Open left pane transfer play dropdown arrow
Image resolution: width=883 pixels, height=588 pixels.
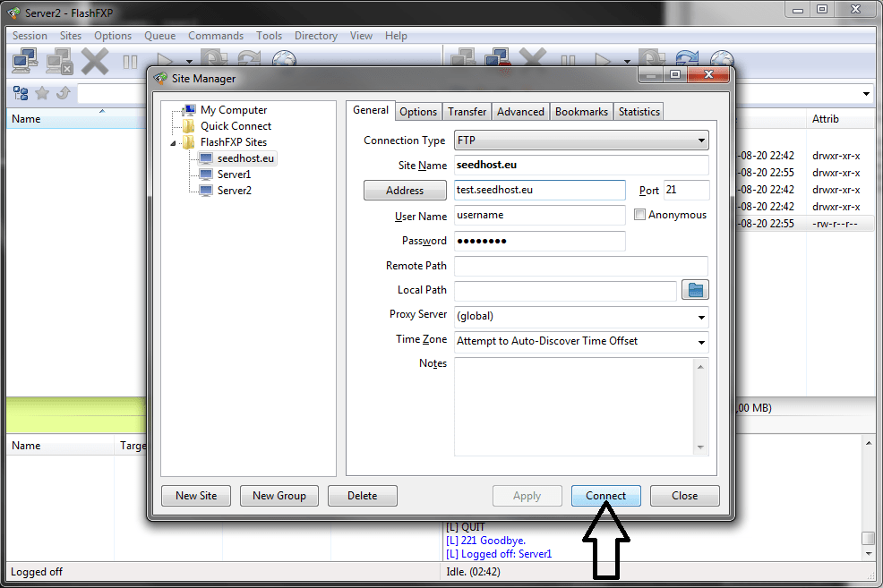click(189, 62)
